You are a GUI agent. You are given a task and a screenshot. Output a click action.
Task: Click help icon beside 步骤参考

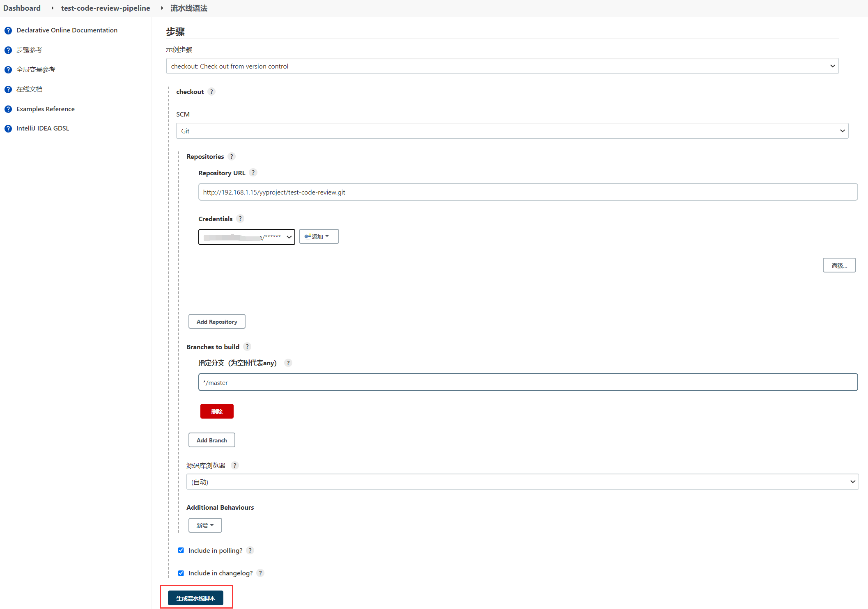pos(8,50)
